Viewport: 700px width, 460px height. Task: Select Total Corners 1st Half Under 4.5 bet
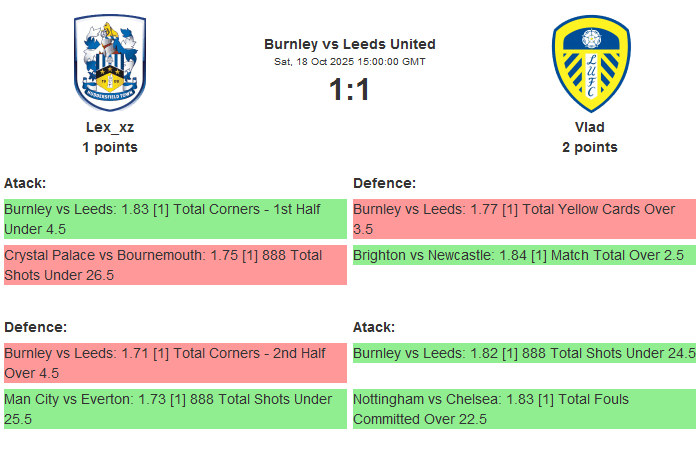(x=175, y=219)
